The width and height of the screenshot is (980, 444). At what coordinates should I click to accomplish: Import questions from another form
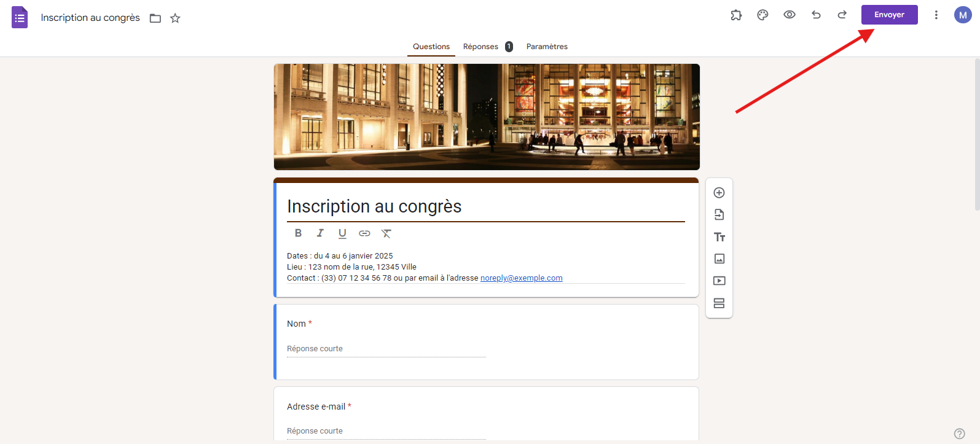click(x=719, y=215)
